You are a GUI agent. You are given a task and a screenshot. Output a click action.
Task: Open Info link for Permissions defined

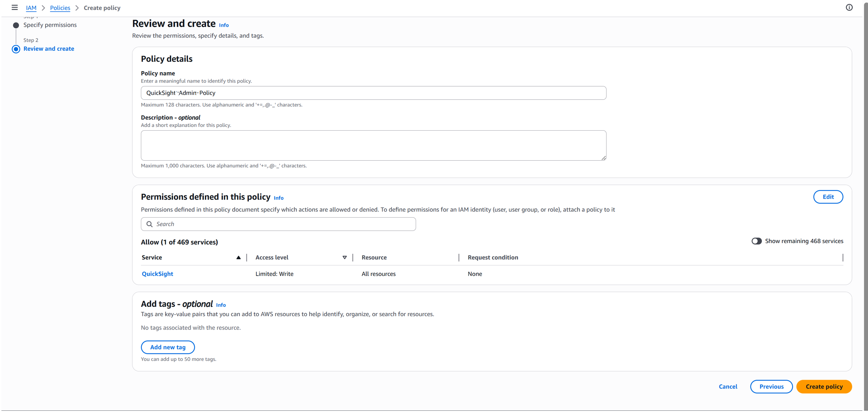[278, 198]
